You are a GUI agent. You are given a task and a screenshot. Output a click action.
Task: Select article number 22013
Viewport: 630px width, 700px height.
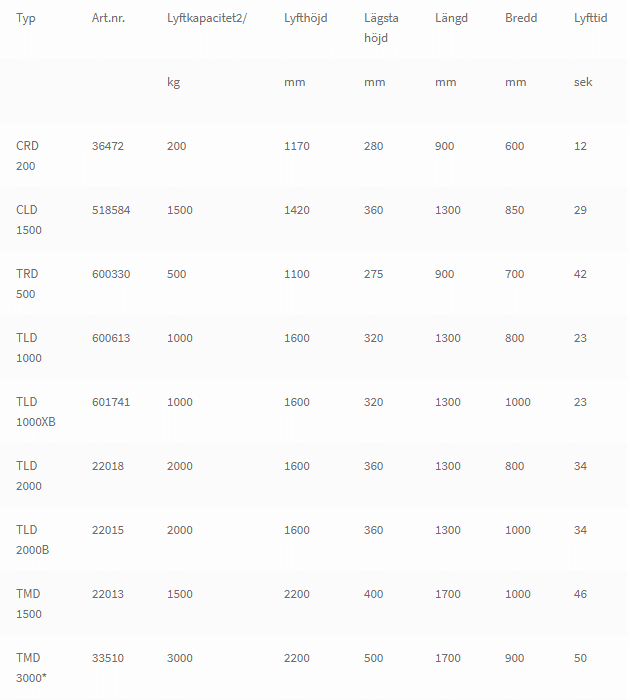108,594
